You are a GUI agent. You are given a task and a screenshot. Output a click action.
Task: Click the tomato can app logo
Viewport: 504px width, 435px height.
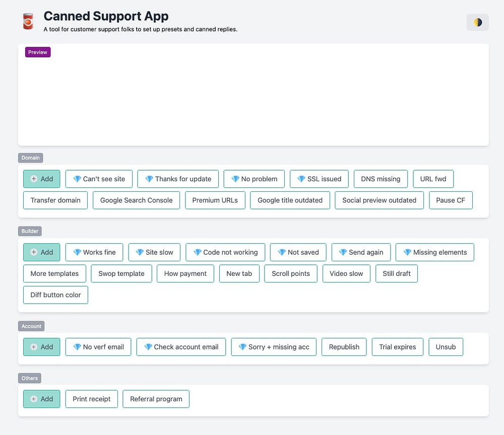coord(28,22)
